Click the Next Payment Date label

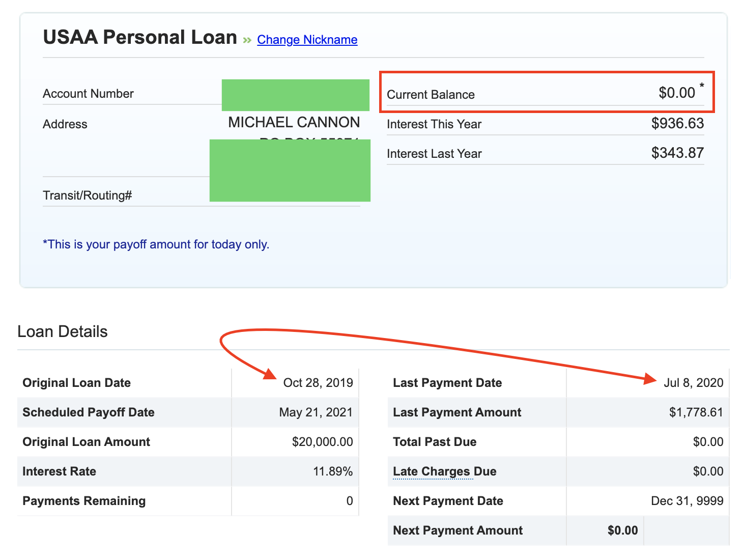coord(448,501)
